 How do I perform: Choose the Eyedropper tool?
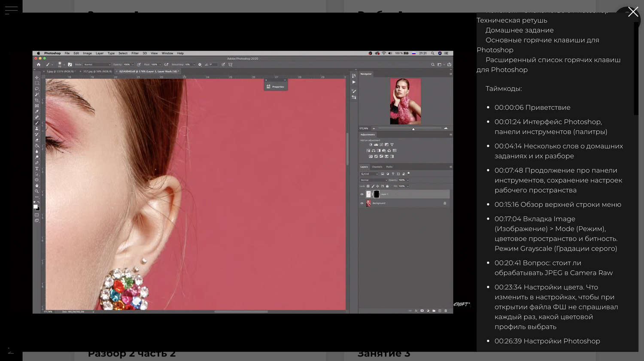coord(37,112)
